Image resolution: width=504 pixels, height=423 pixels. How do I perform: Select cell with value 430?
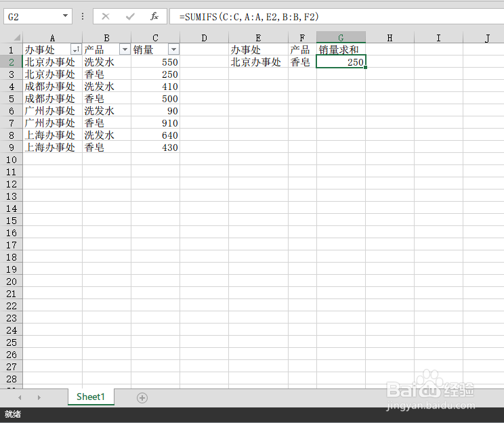(155, 147)
